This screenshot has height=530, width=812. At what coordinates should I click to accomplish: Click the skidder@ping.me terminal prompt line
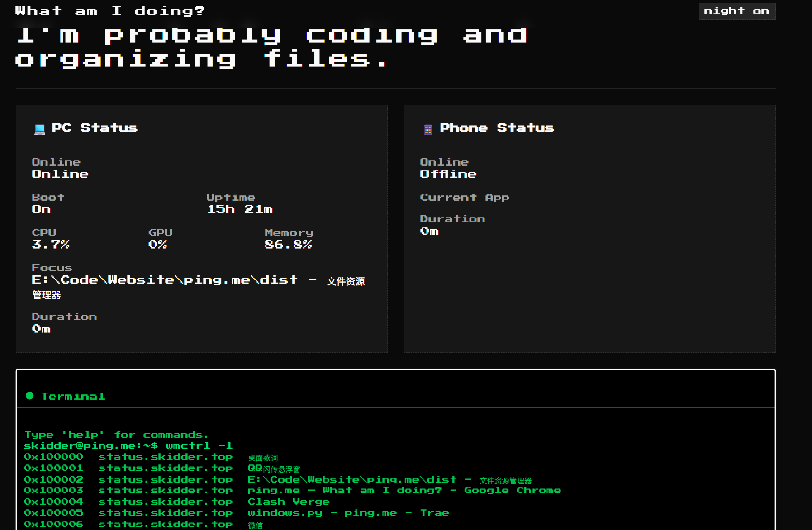[x=128, y=445]
